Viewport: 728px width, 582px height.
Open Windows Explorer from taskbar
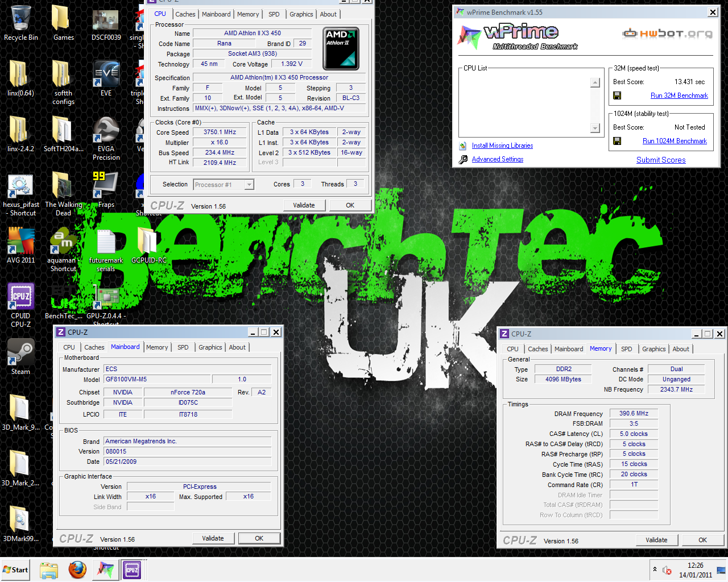[49, 570]
